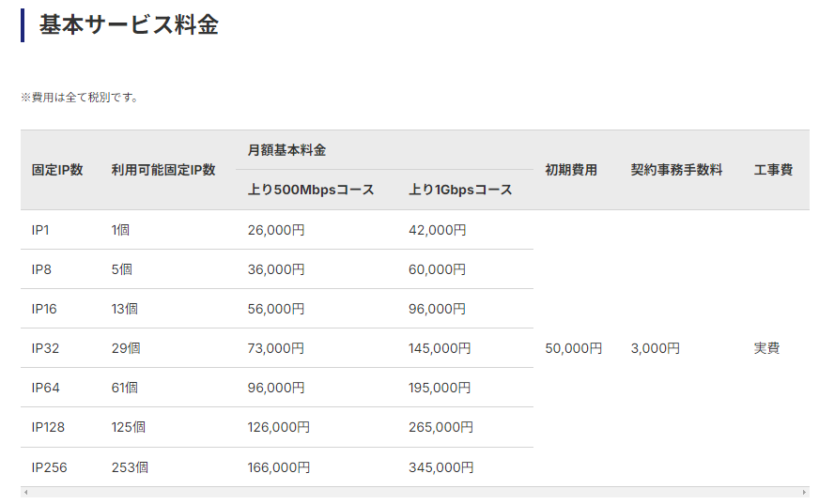Click the 345,000円 price cell
Viewport: 819px width, 504px height.
coord(440,467)
